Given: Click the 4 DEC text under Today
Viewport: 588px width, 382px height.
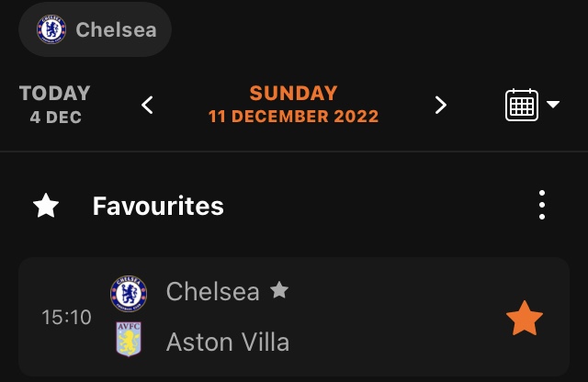Looking at the screenshot, I should click(56, 118).
